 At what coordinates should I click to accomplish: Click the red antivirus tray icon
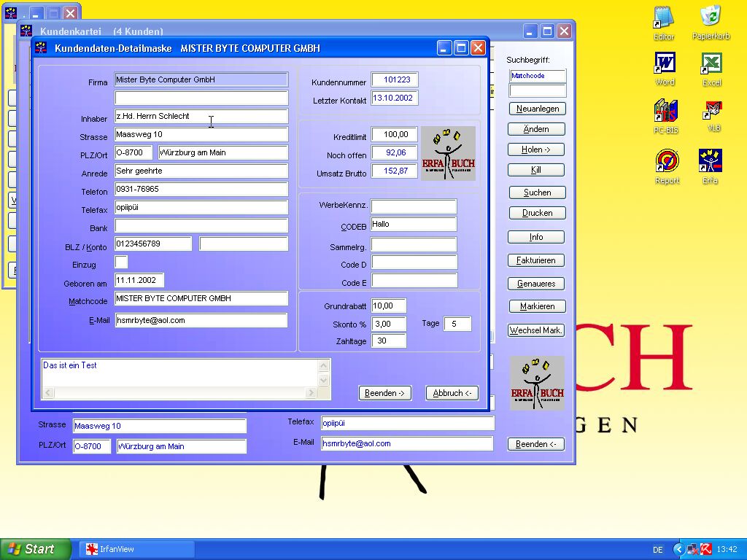point(706,549)
